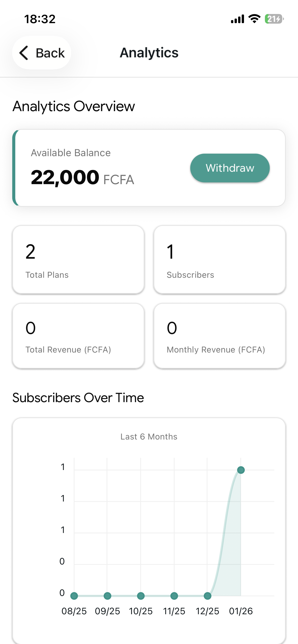The height and width of the screenshot is (644, 298).
Task: Tap the clock time in status bar
Action: pos(40,19)
